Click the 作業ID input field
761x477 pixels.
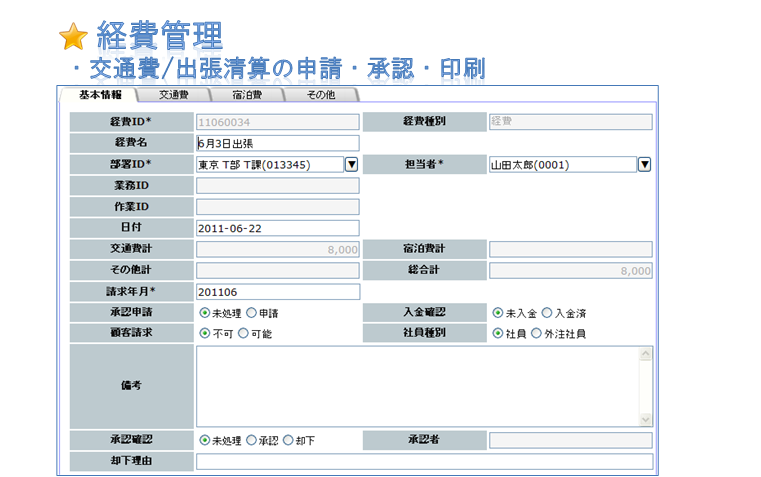coord(278,207)
